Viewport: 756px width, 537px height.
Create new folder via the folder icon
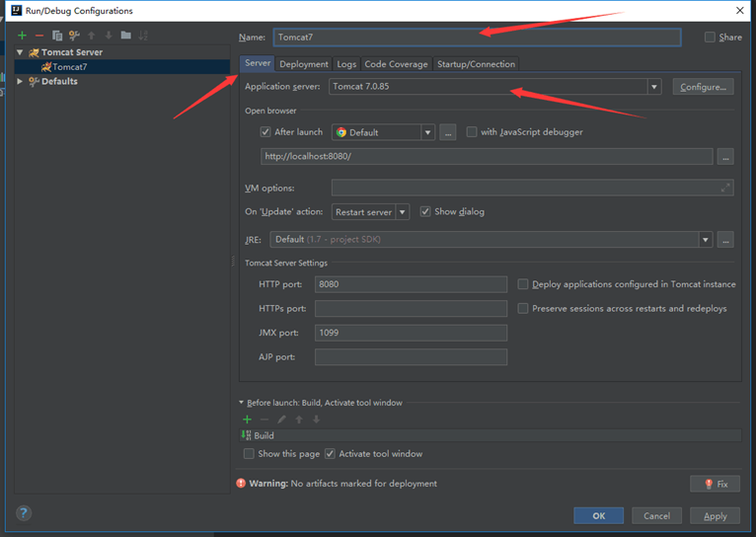[126, 35]
